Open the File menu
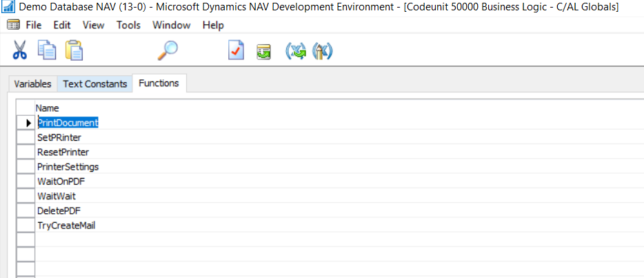Image resolution: width=644 pixels, height=278 pixels. click(34, 26)
